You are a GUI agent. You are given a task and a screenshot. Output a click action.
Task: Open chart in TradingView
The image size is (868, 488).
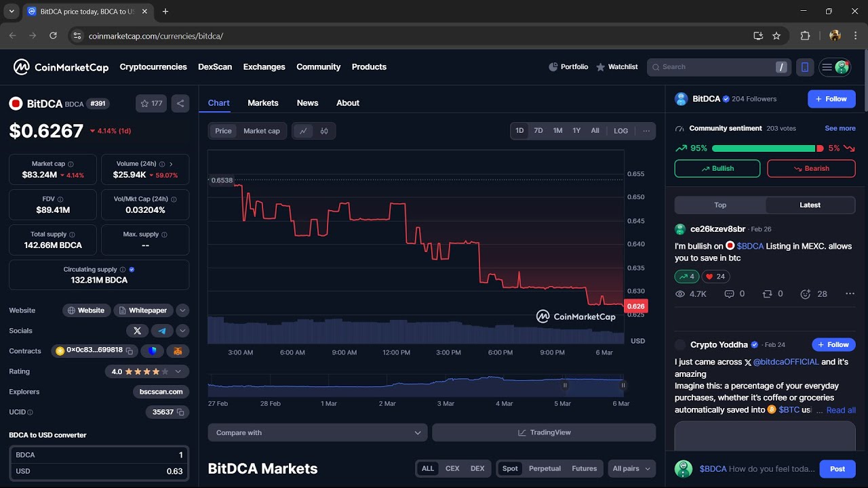544,432
